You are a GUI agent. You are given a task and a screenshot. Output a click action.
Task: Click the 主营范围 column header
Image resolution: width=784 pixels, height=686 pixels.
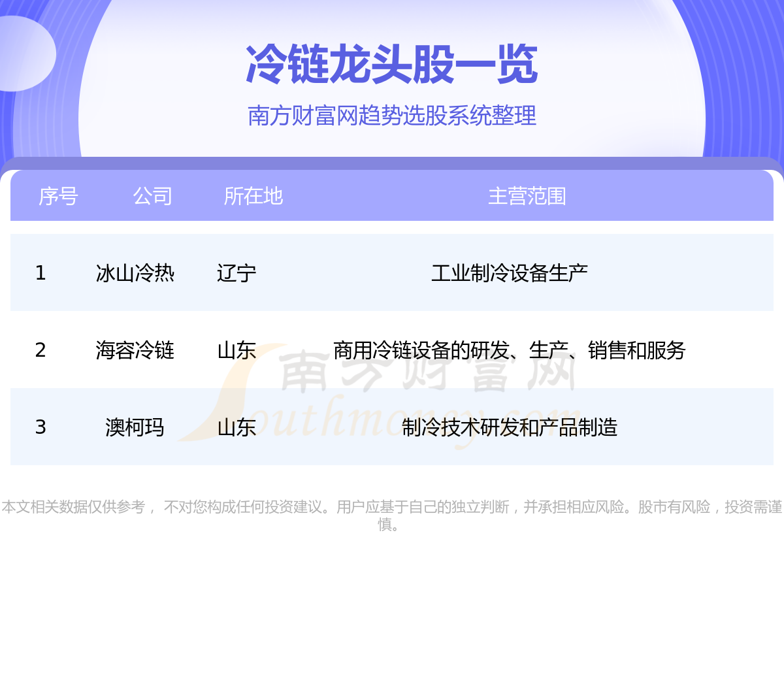(527, 196)
